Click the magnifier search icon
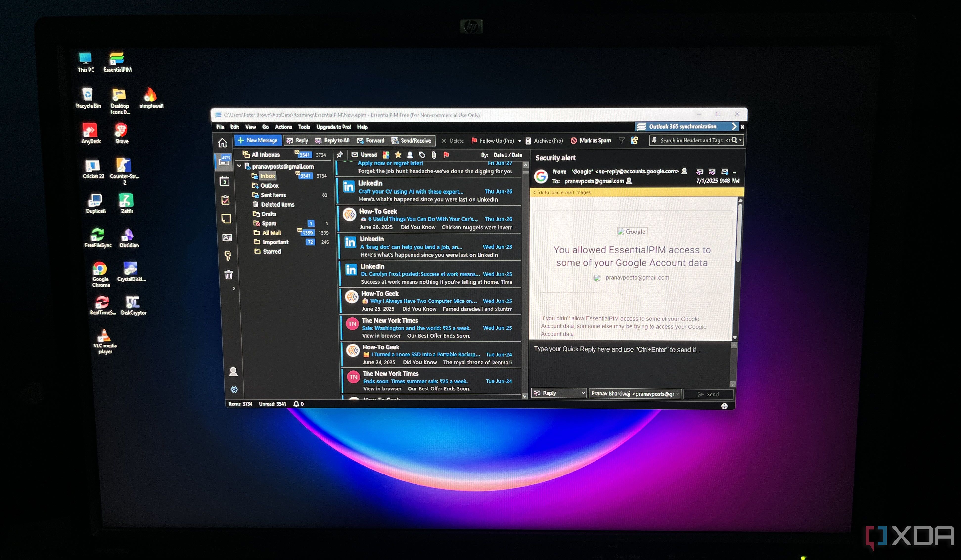961x560 pixels. (x=734, y=140)
